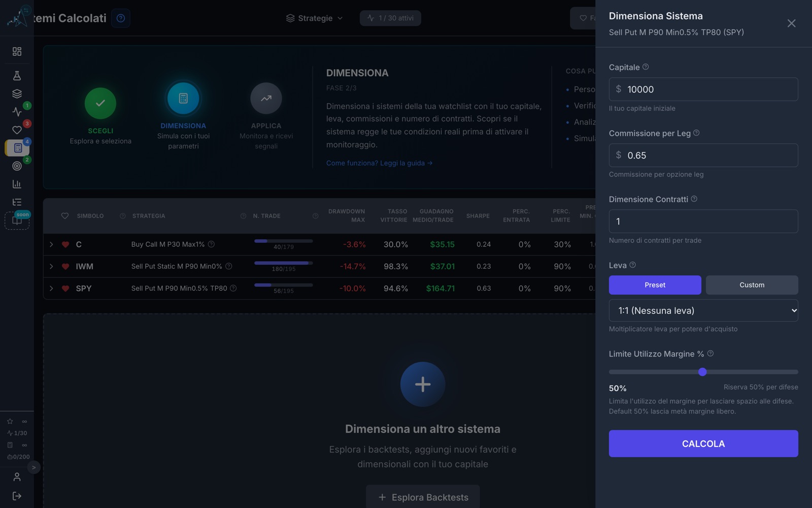Image resolution: width=812 pixels, height=508 pixels.
Task: Open the calculator icon in sidebar
Action: (x=18, y=148)
